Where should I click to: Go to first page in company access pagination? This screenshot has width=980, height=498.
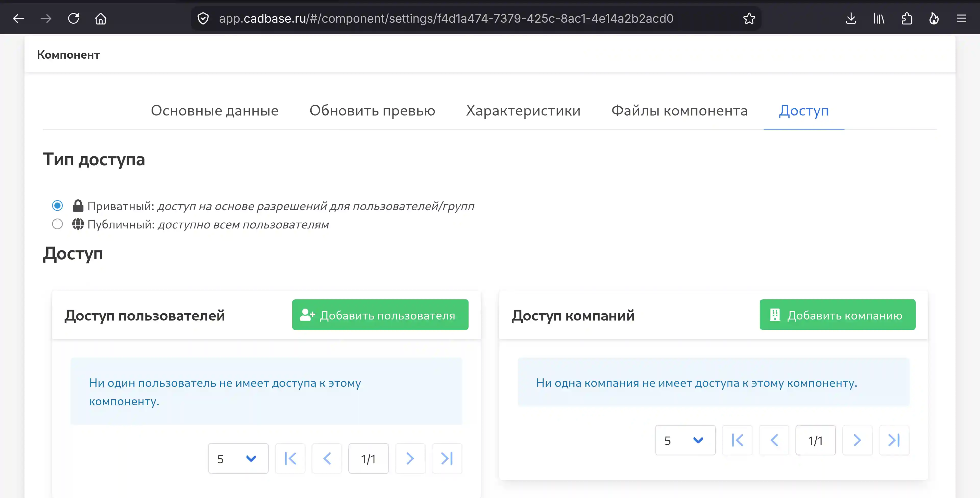(x=737, y=440)
